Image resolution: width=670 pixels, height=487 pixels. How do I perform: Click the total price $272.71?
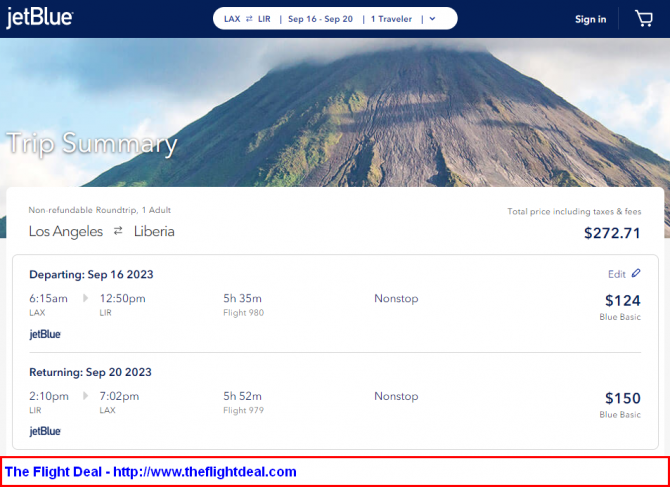pyautogui.click(x=612, y=233)
